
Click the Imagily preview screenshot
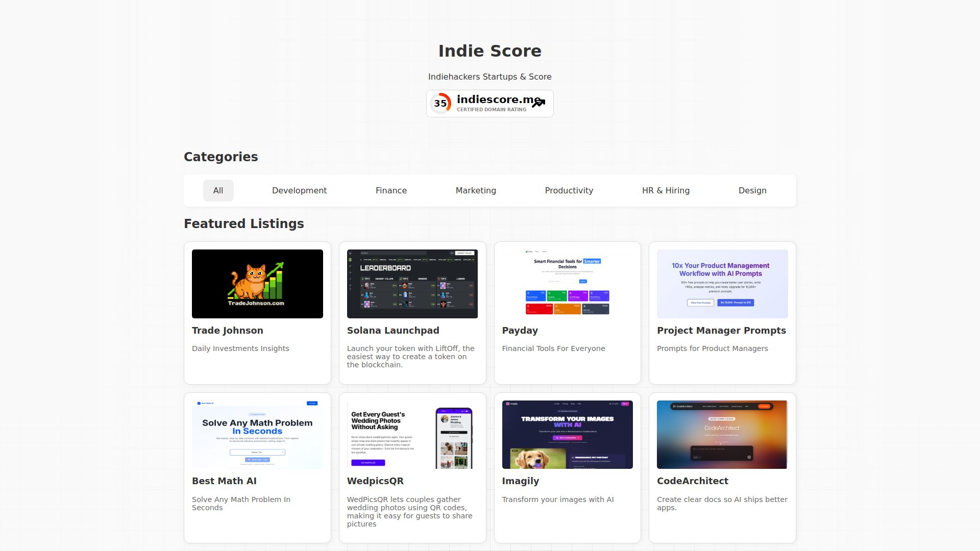[567, 434]
